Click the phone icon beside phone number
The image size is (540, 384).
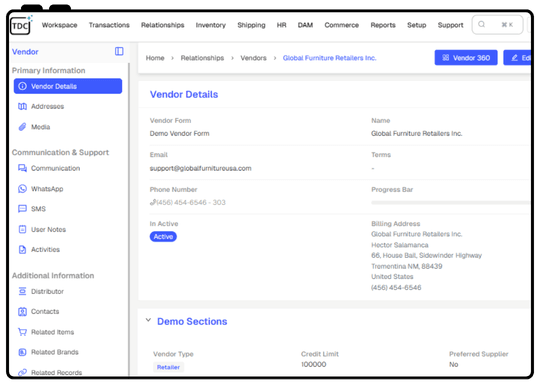click(153, 203)
